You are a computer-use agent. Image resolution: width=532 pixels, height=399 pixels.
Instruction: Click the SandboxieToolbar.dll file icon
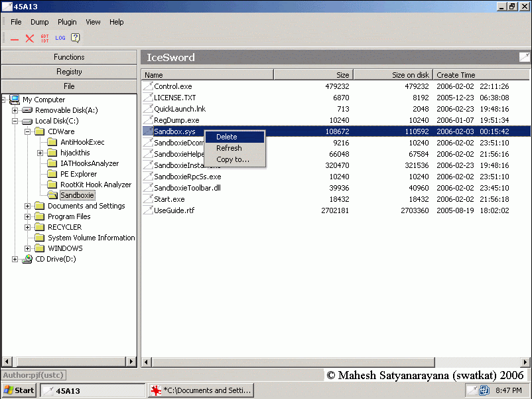(148, 187)
